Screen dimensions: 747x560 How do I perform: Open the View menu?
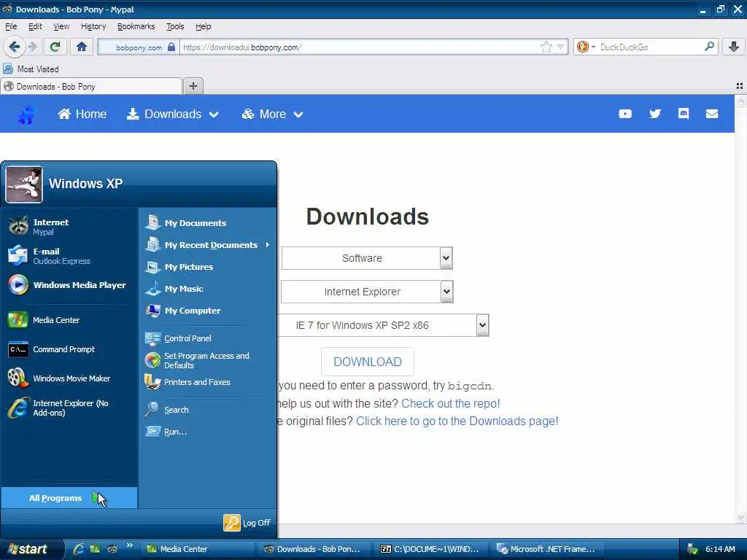[61, 26]
